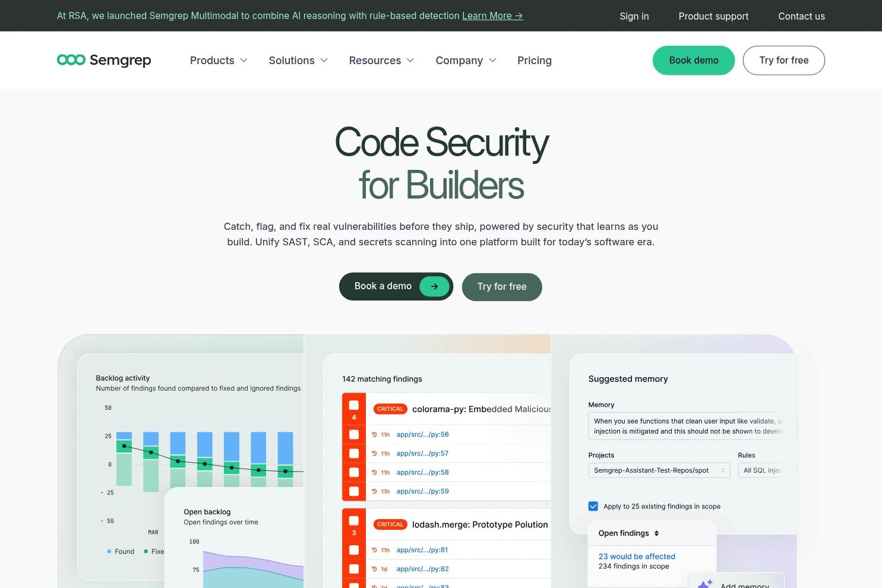This screenshot has height=588, width=882.
Task: Click the CRITICAL badge on colorama-py finding
Action: [x=390, y=409]
